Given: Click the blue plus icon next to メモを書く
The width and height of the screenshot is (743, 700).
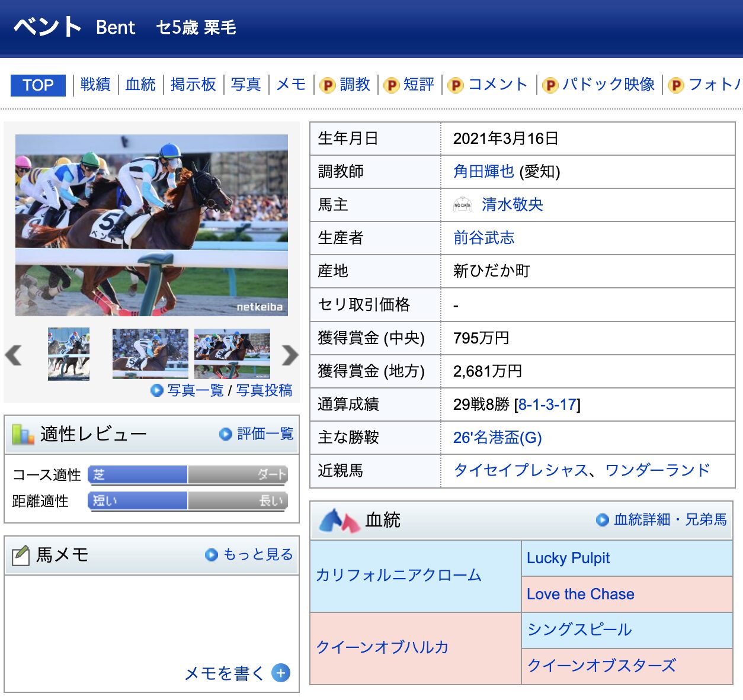Looking at the screenshot, I should coord(281,673).
